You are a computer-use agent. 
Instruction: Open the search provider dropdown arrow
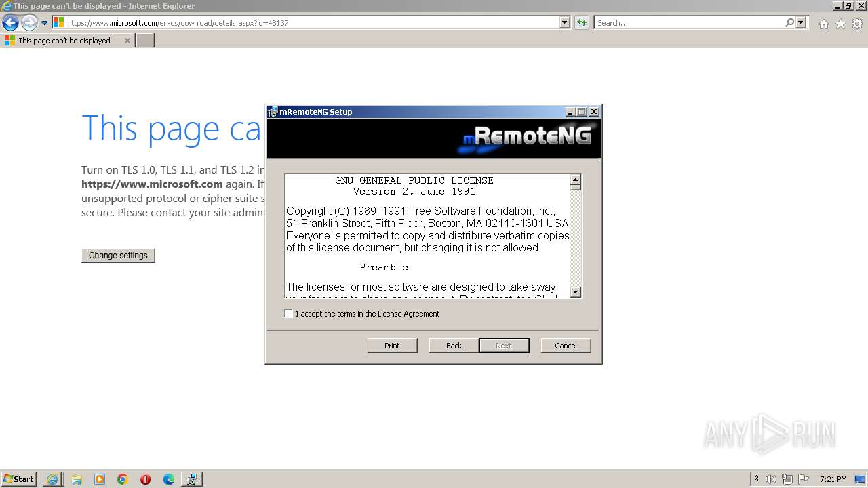click(x=801, y=22)
